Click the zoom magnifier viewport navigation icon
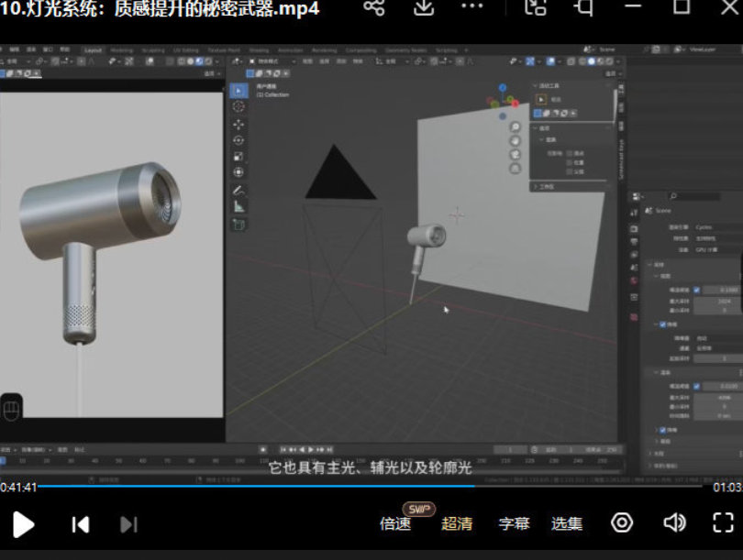The image size is (743, 560). [516, 127]
